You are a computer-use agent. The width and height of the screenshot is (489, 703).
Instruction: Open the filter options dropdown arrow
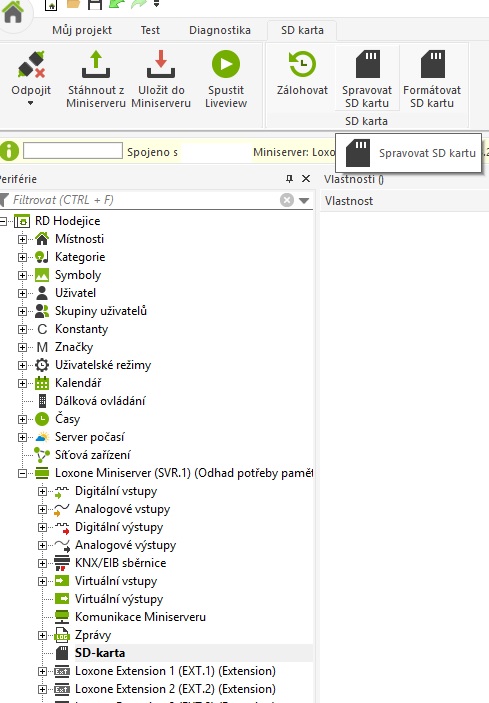(x=304, y=200)
